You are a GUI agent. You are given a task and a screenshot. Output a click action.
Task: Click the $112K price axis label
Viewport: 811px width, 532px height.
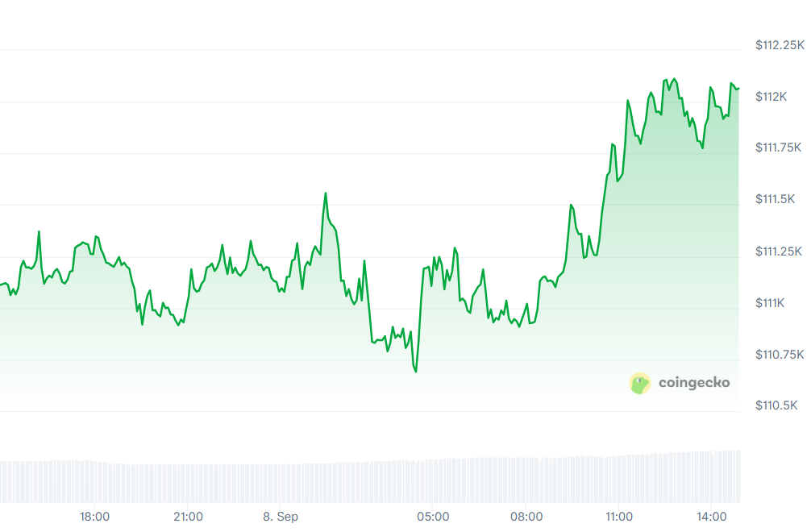coord(771,97)
